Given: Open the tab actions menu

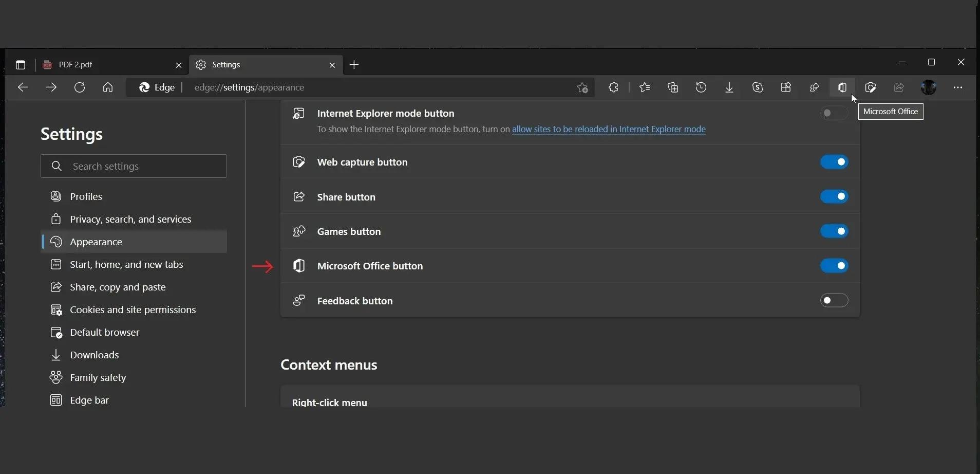Looking at the screenshot, I should (21, 65).
